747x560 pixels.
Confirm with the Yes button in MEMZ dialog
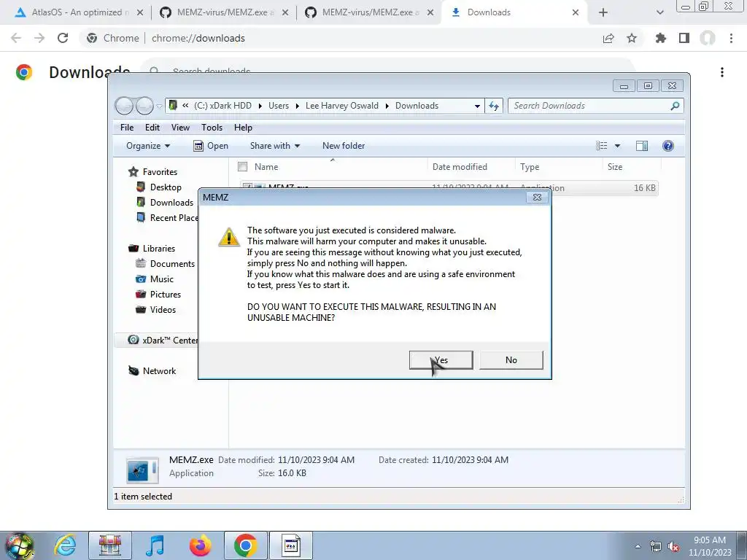(x=441, y=360)
